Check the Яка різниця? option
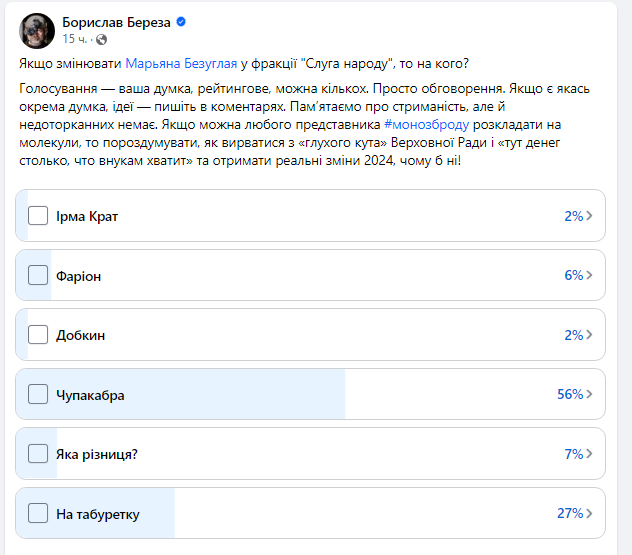Screen dimensions: 632x555 [38, 454]
